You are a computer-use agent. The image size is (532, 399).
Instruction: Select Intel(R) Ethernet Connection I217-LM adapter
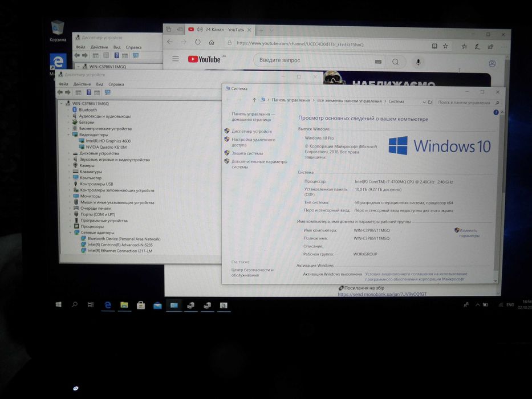120,251
